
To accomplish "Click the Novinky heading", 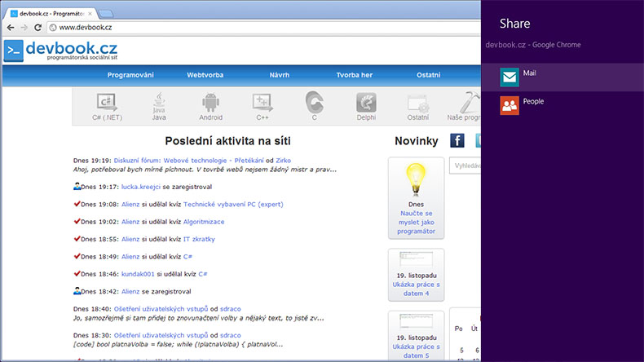I will (x=417, y=141).
